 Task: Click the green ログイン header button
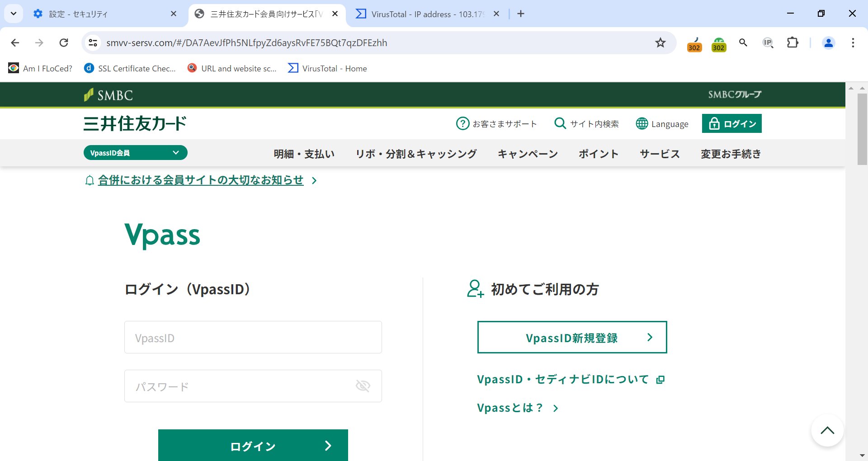click(732, 123)
